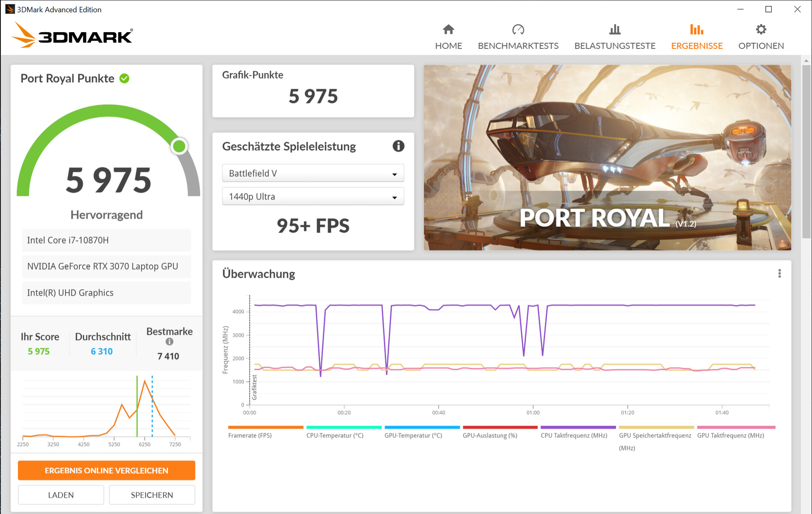Image resolution: width=812 pixels, height=514 pixels.
Task: Open the Geschätzte Spieleleistung info icon
Action: [398, 146]
